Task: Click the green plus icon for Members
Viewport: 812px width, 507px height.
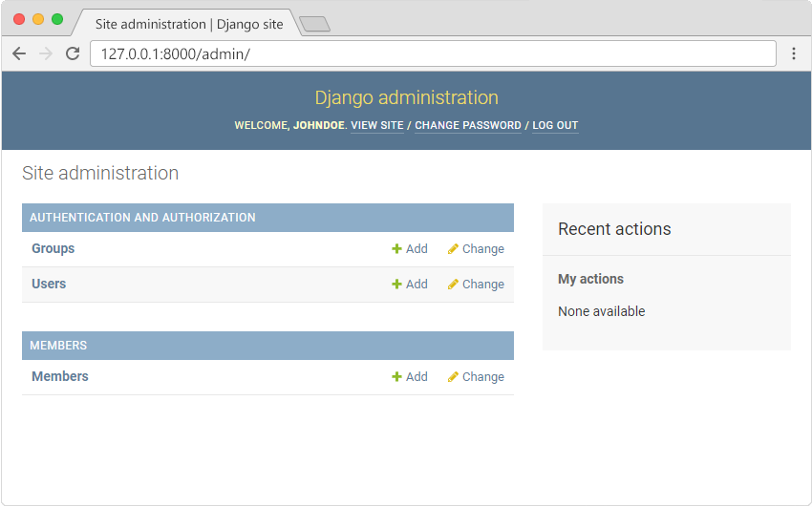Action: pos(396,377)
